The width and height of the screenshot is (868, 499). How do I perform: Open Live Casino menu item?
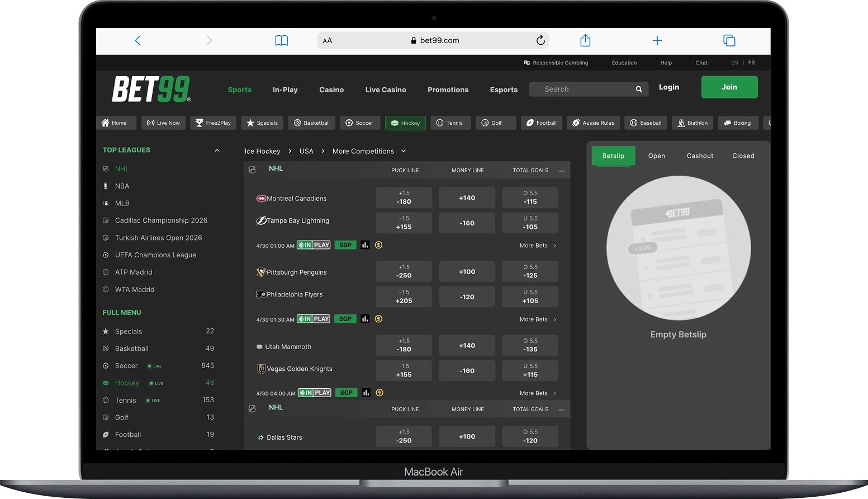386,90
